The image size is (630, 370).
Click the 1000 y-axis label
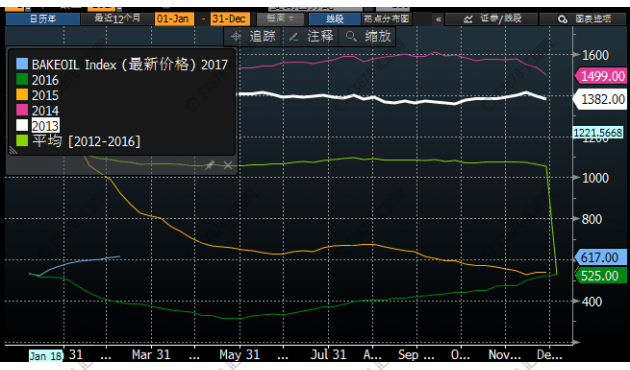pyautogui.click(x=595, y=178)
